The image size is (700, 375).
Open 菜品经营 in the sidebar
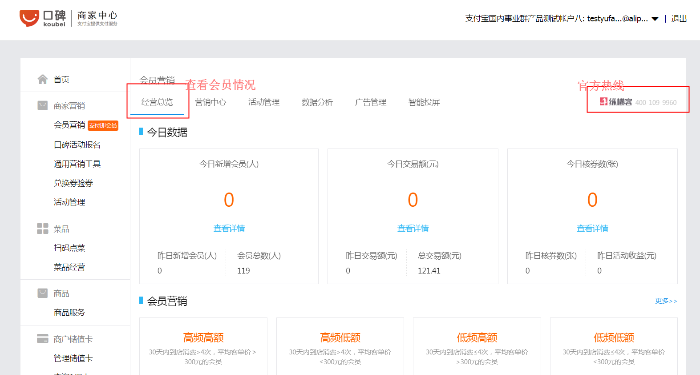tap(69, 267)
